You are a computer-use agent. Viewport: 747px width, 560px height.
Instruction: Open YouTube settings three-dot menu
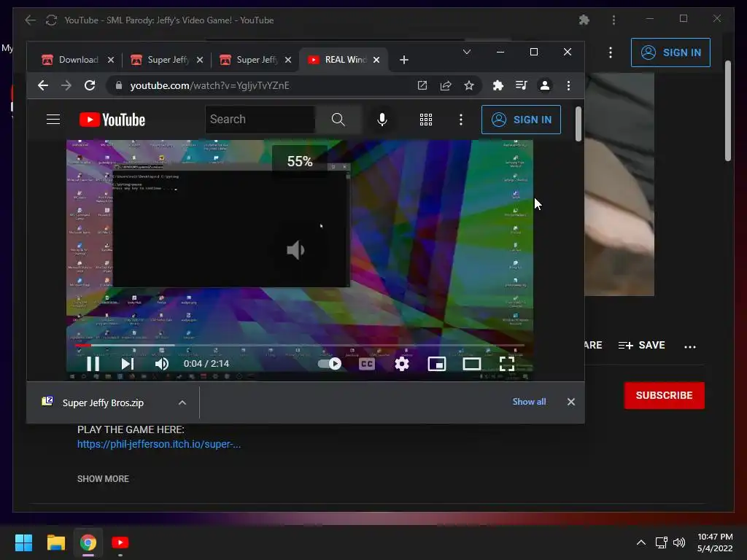(x=461, y=120)
